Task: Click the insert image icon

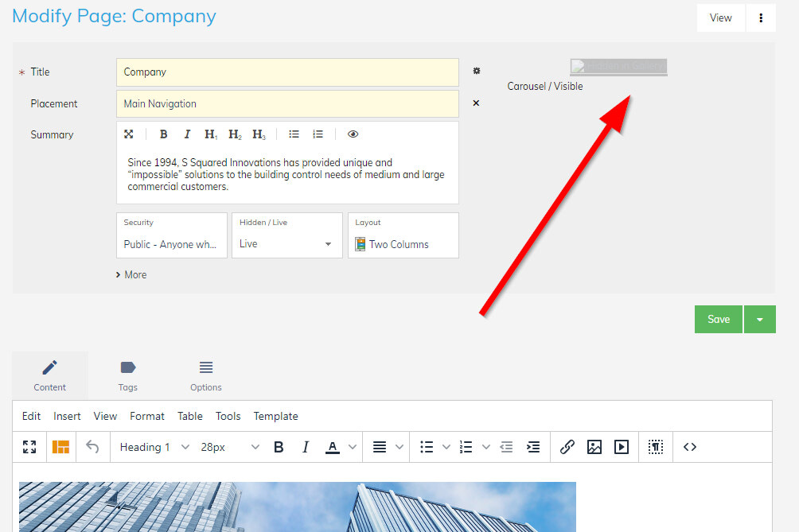Action: tap(594, 447)
